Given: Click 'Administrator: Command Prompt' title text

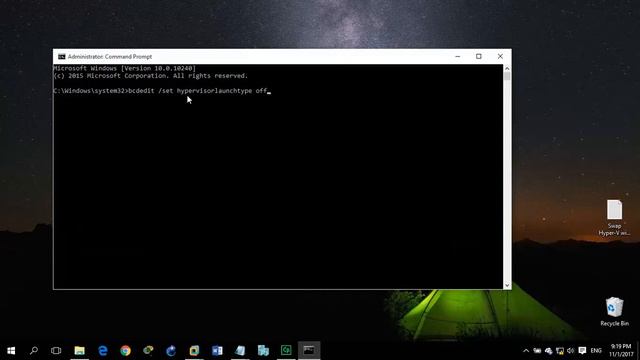Looking at the screenshot, I should click(110, 56).
